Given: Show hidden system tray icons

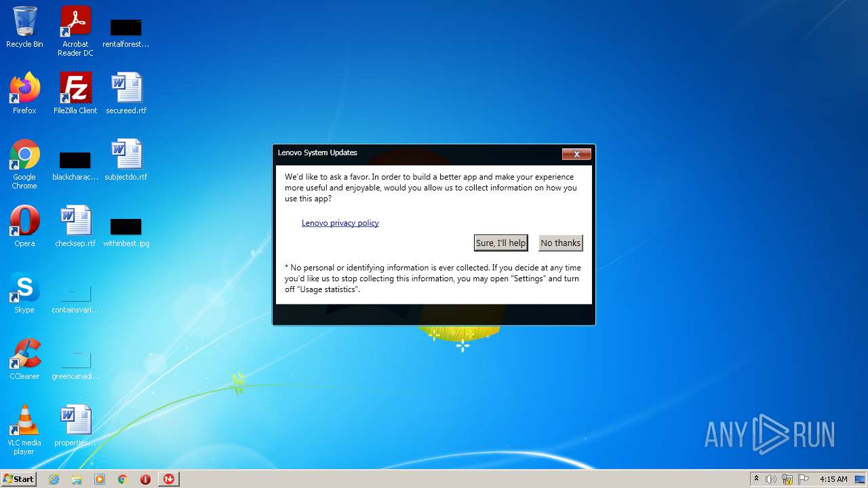Looking at the screenshot, I should [x=756, y=479].
